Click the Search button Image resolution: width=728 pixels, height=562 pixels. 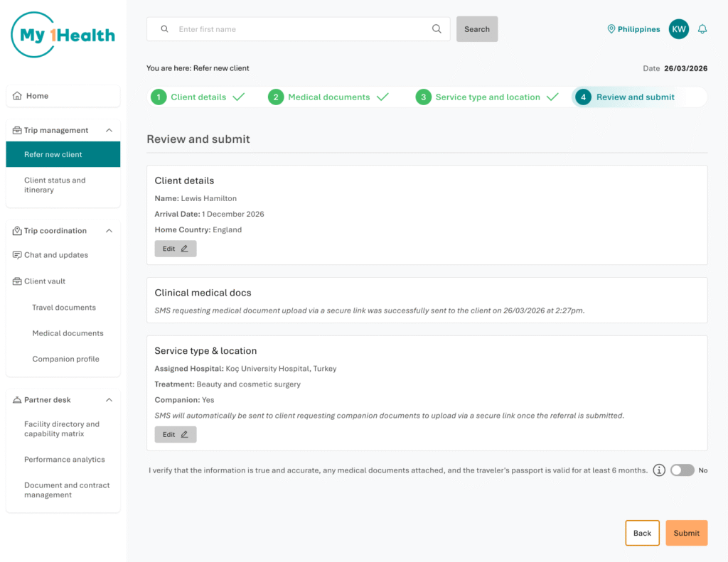(477, 28)
